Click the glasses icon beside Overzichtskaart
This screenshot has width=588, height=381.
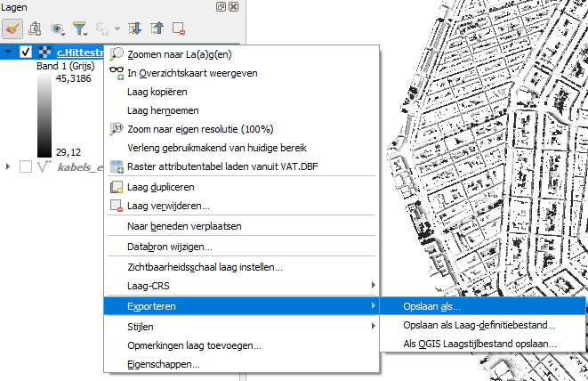(117, 73)
